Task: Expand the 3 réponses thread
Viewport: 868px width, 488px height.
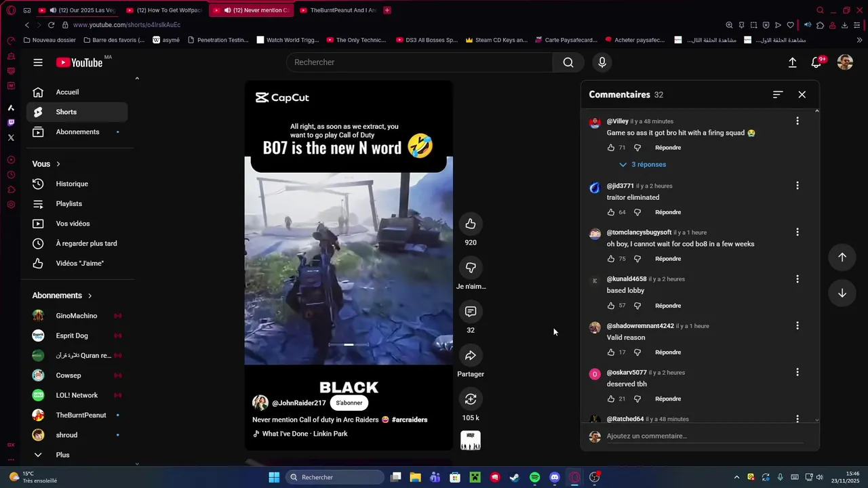Action: (x=643, y=165)
